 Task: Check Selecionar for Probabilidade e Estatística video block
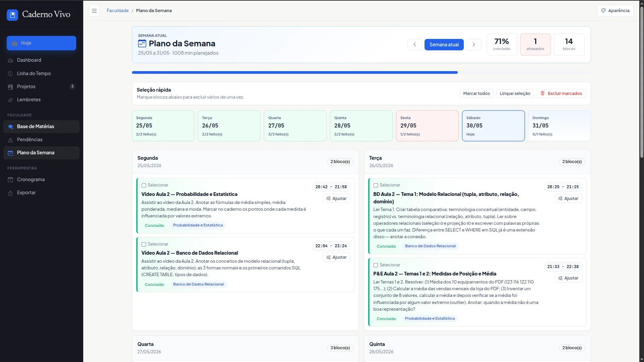pyautogui.click(x=144, y=185)
